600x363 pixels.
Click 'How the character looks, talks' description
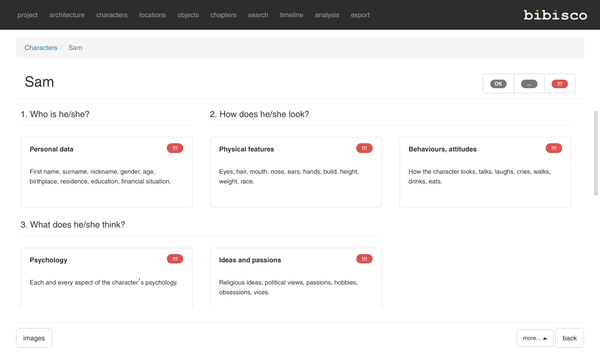(479, 176)
